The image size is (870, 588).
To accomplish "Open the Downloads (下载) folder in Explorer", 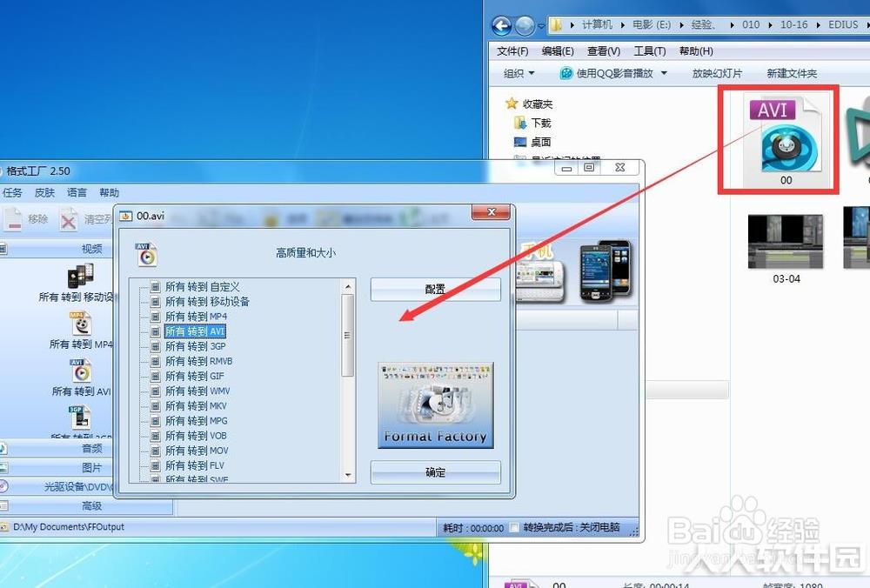I will (x=532, y=123).
